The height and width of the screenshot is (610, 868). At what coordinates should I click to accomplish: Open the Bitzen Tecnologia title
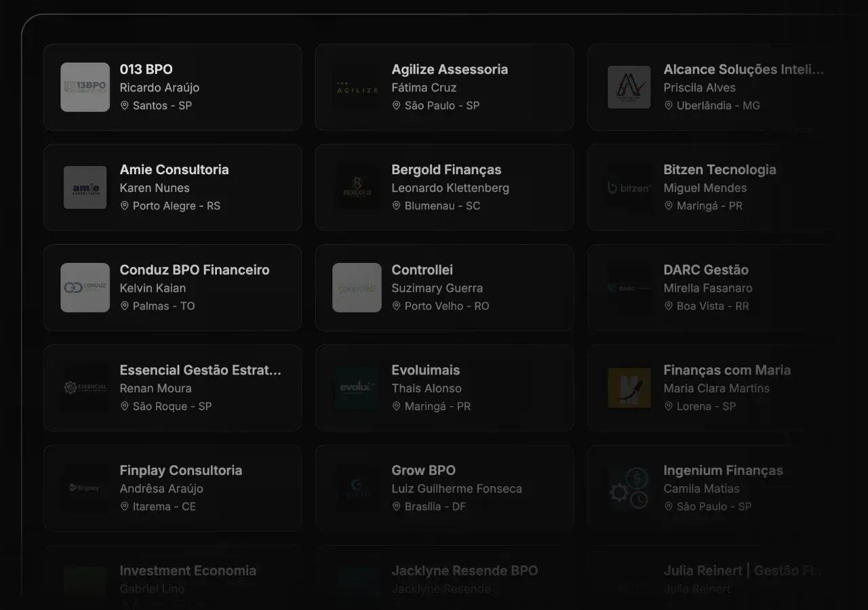tap(720, 169)
